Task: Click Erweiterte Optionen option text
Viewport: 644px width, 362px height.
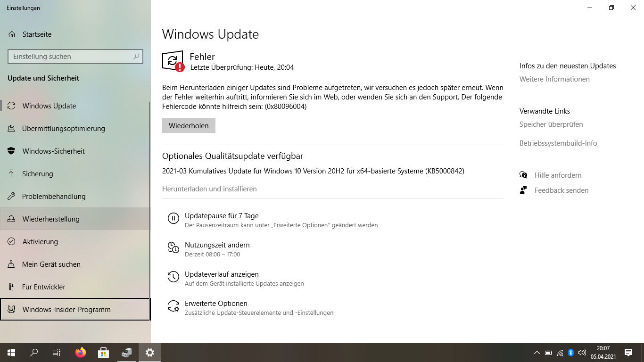Action: tap(216, 304)
